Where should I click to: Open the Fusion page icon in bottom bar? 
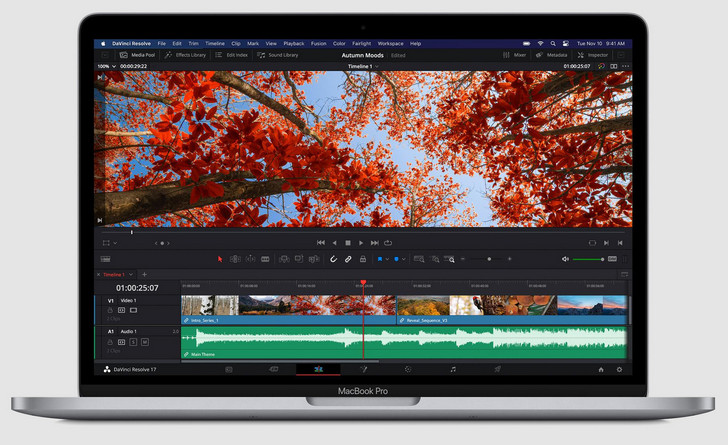click(x=364, y=369)
